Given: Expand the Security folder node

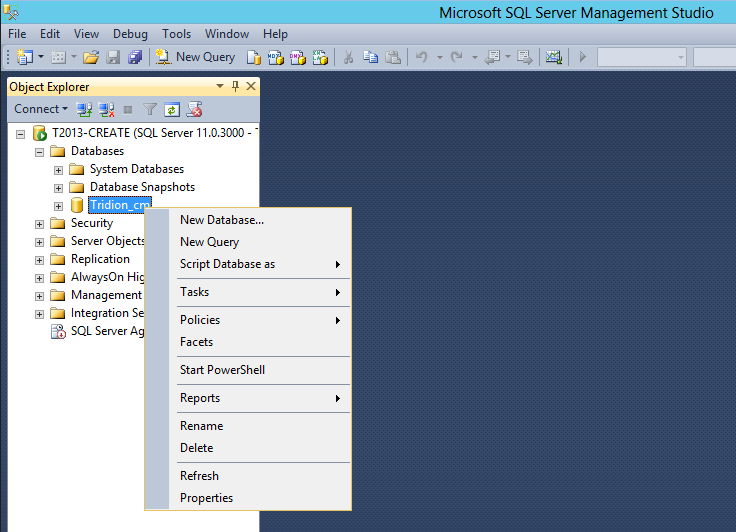Looking at the screenshot, I should pos(40,223).
